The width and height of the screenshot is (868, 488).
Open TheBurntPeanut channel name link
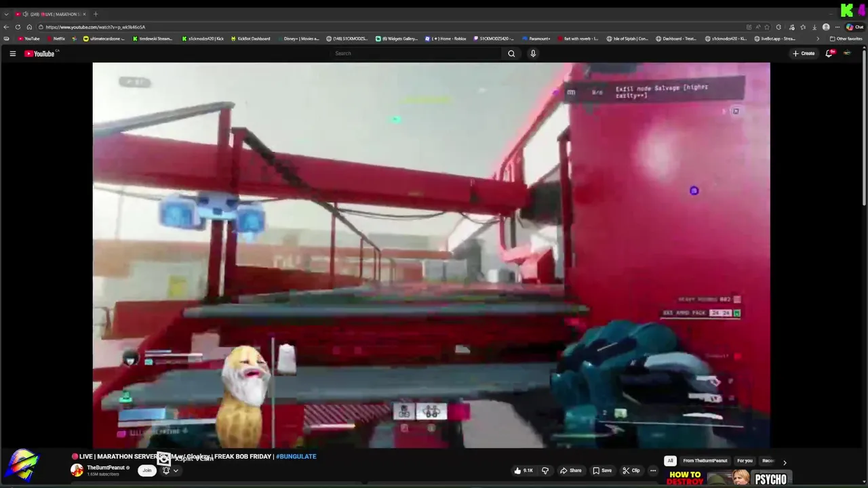point(106,468)
